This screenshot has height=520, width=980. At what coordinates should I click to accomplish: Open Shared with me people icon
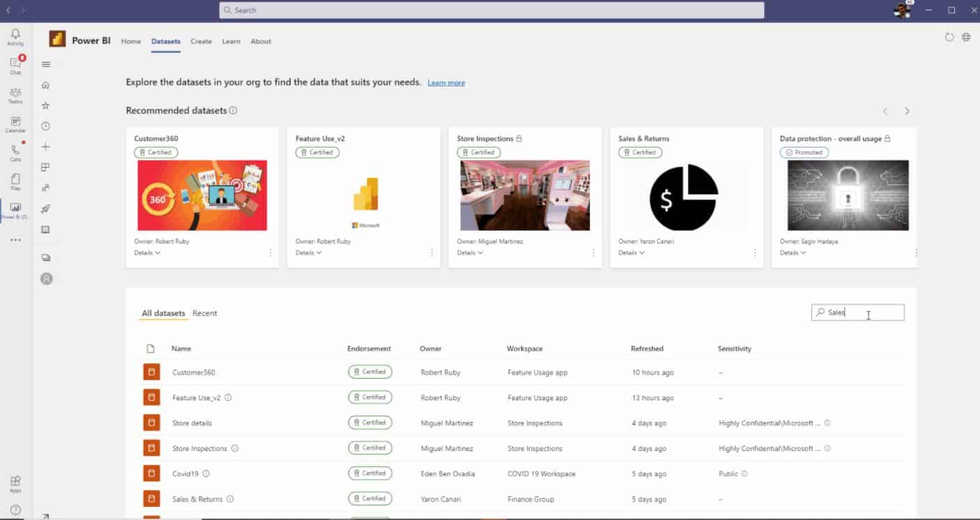46,188
